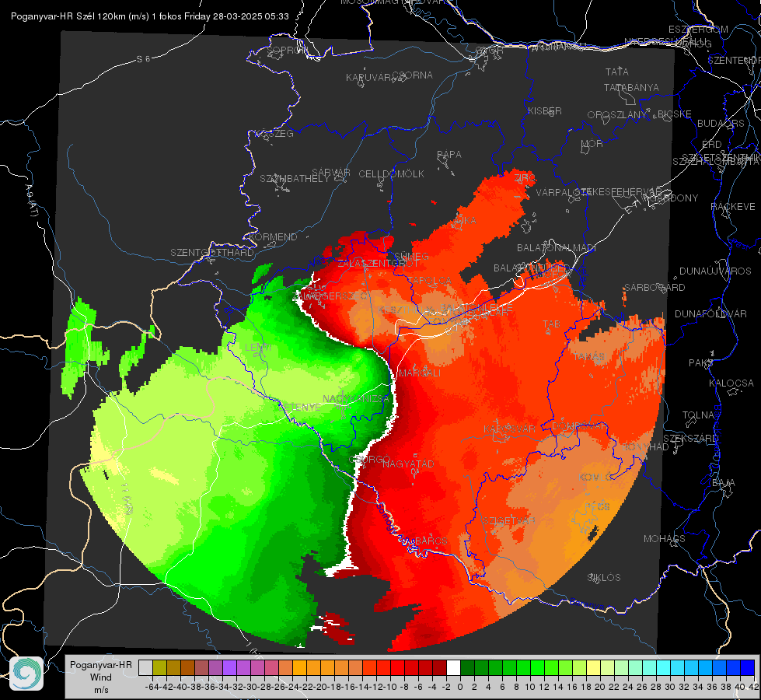Click the LENTI city label

click(258, 348)
